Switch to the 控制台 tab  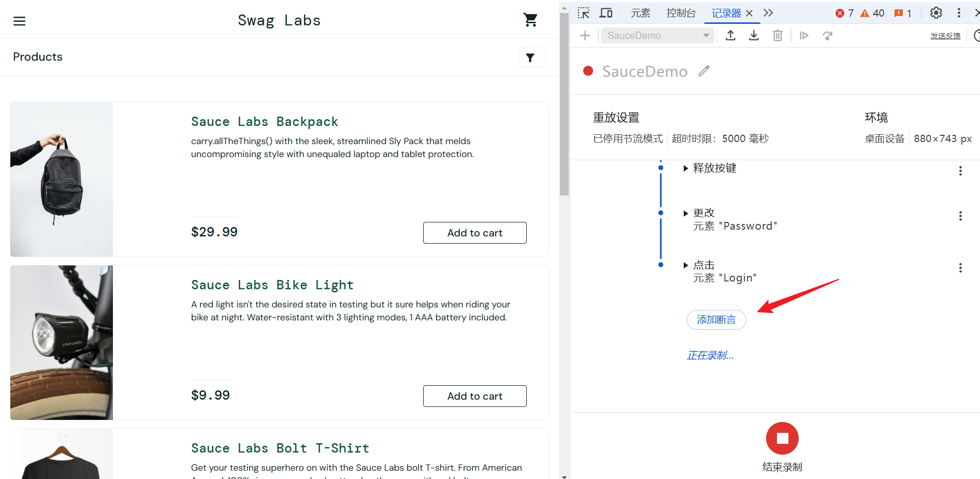(681, 13)
